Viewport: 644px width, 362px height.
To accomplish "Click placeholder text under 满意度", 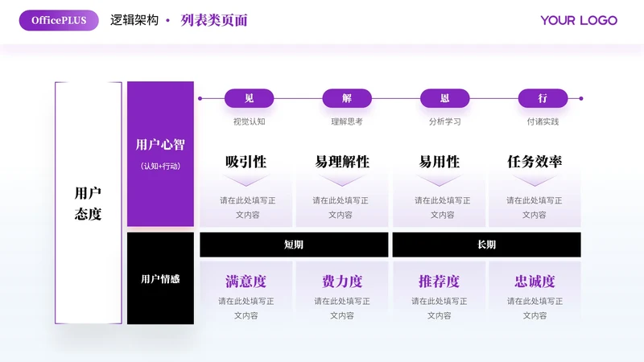I will tap(246, 308).
